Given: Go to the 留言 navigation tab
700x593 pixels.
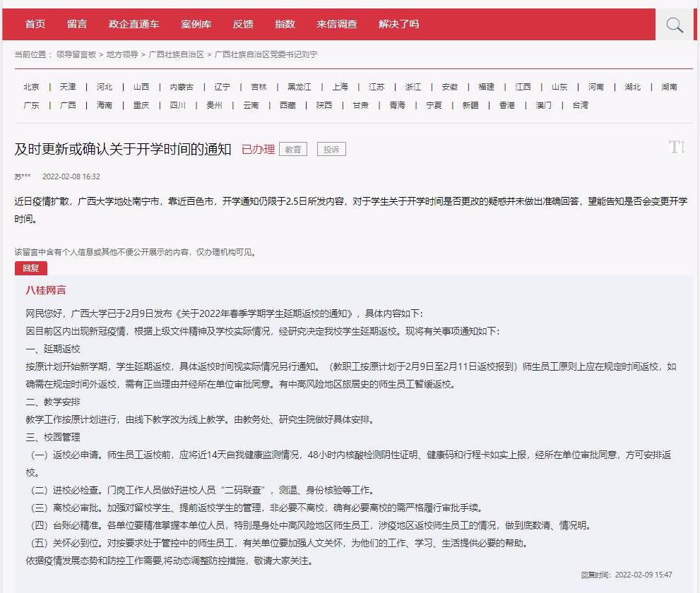Looking at the screenshot, I should pyautogui.click(x=77, y=24).
